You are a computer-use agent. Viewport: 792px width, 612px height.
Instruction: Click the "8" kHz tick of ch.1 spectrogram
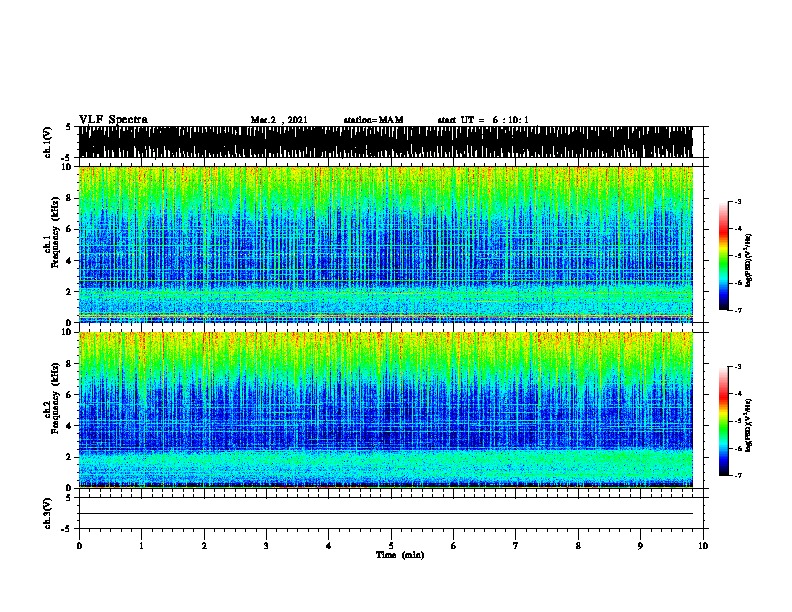tap(70, 198)
